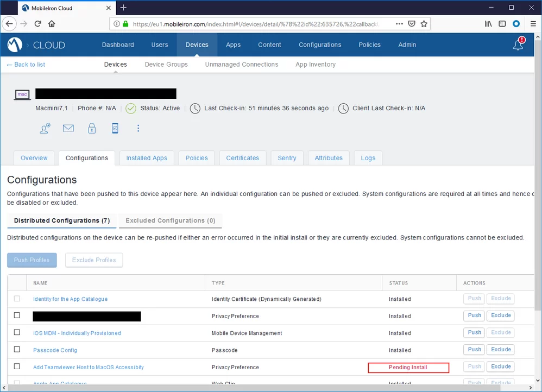Click the device check-in phone icon
542x392 pixels.
point(115,129)
